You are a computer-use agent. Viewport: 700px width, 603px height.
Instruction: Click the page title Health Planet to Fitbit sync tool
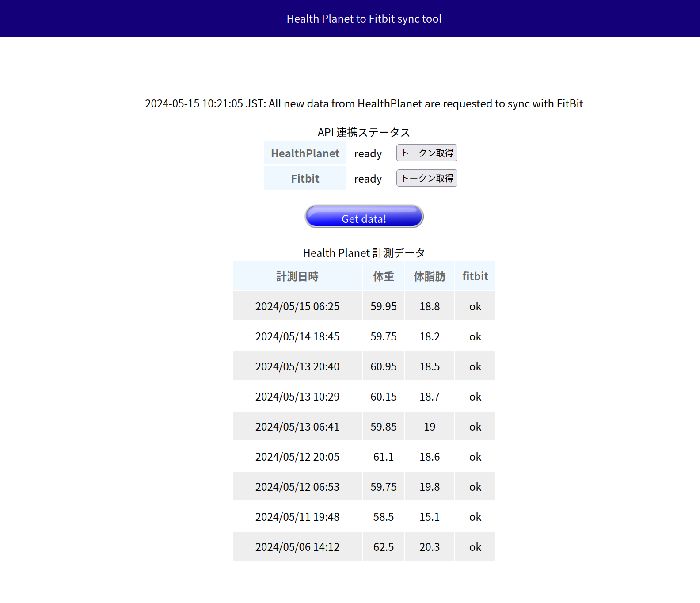pyautogui.click(x=364, y=19)
